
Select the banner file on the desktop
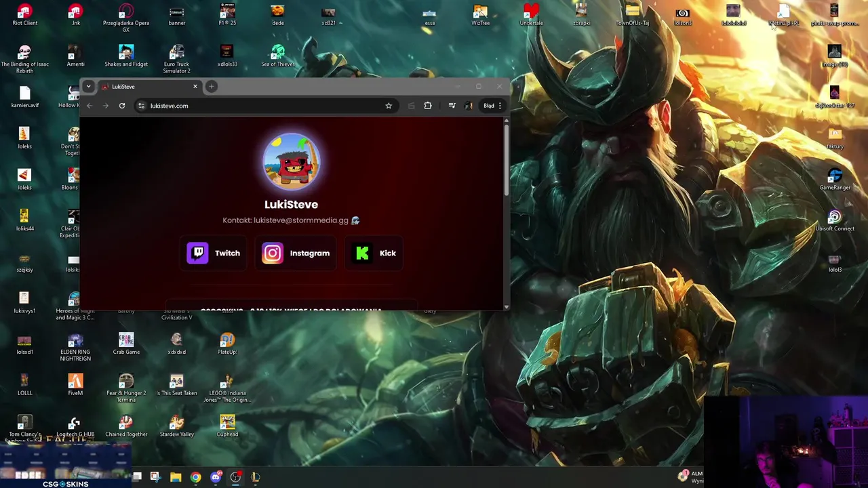tap(176, 15)
